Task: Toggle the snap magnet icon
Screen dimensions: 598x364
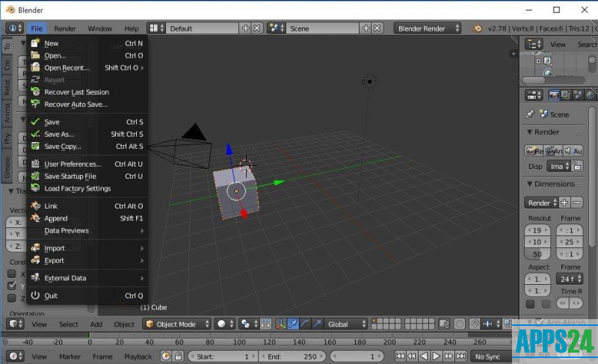Action: coord(475,324)
